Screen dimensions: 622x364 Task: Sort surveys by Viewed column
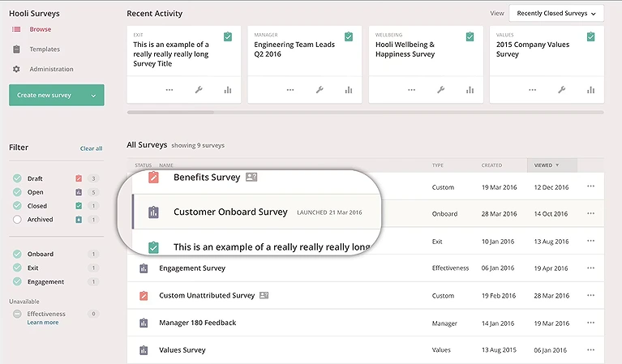click(551, 165)
